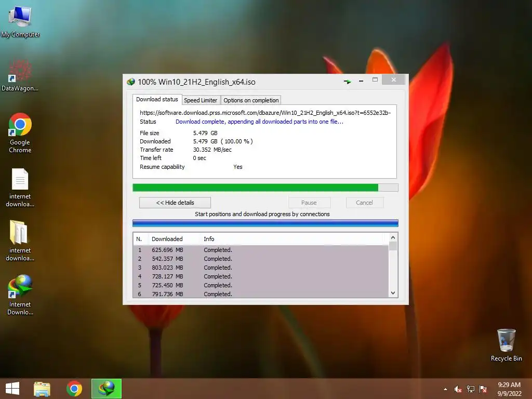Open Windows Start button

pyautogui.click(x=12, y=389)
